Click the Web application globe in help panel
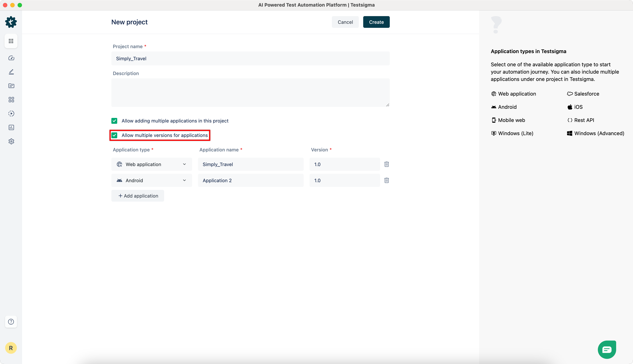 (494, 94)
